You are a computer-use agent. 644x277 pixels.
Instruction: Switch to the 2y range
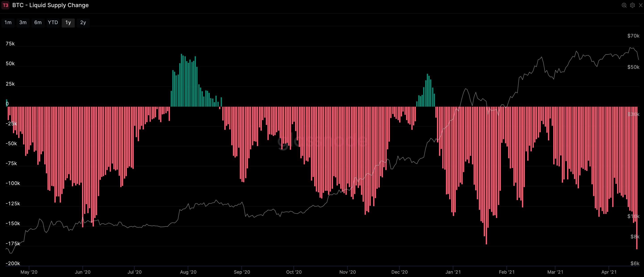(83, 23)
